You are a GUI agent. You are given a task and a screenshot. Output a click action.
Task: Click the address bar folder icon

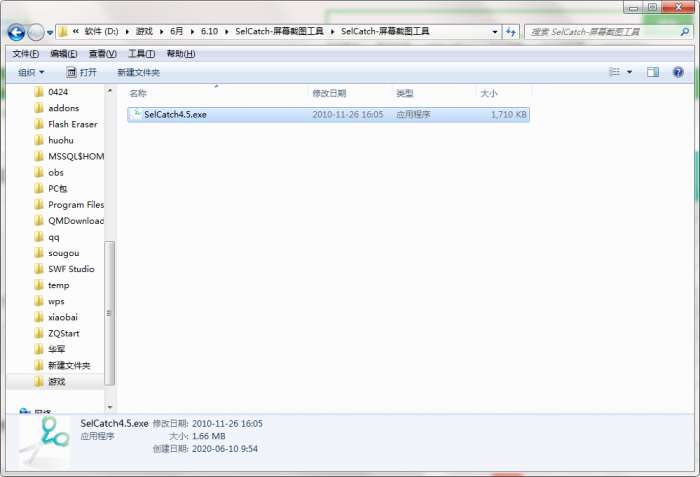(x=63, y=32)
